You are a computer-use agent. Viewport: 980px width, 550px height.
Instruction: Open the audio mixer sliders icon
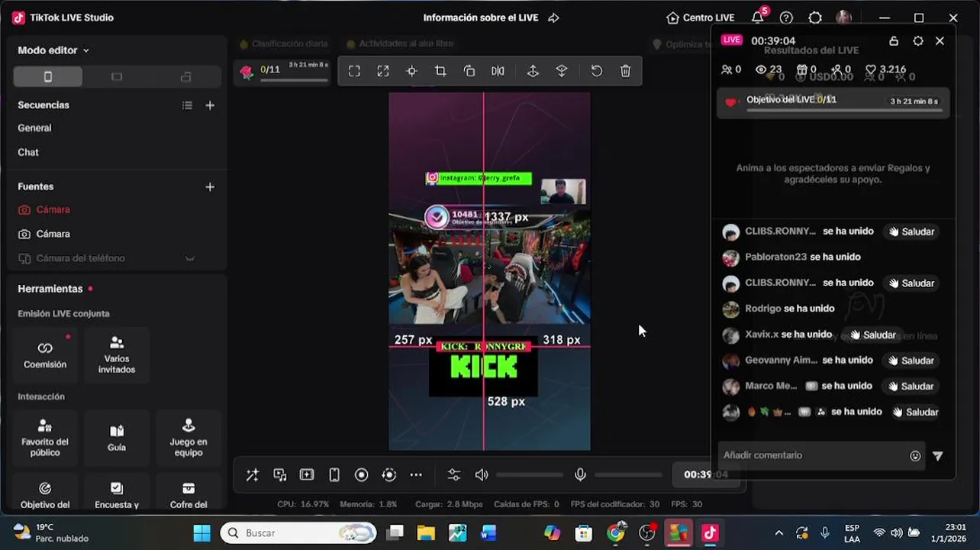click(454, 475)
